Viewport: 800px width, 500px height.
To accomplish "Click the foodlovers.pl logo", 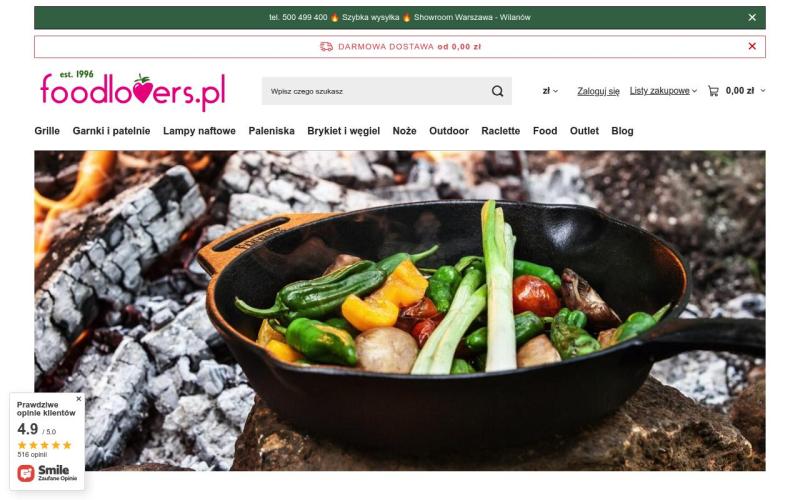I will pos(133,91).
